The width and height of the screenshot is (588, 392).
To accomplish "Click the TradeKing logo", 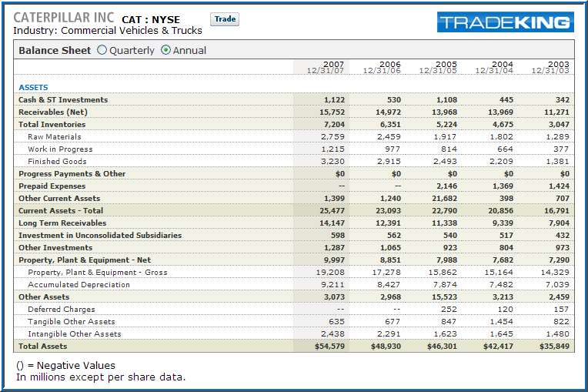I will [x=505, y=22].
